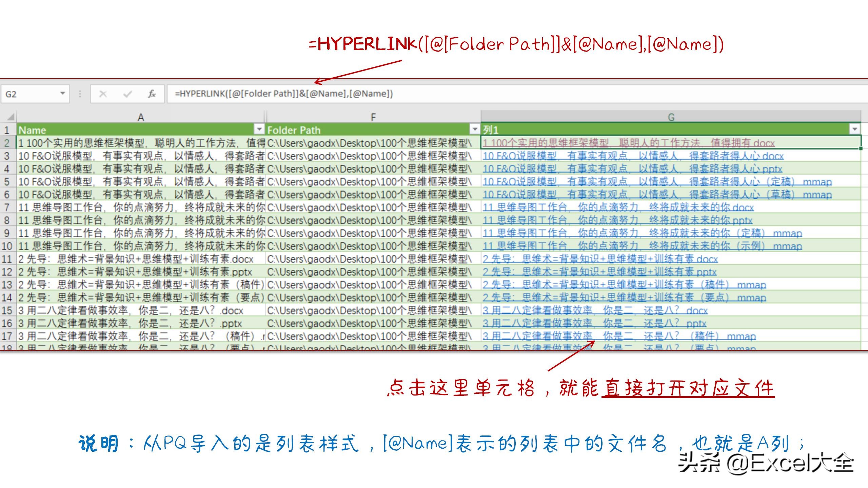Open the 11 思维导图工作台 docx hyperlink in row 7
Viewport: 868px width, 488px height.
click(618, 207)
